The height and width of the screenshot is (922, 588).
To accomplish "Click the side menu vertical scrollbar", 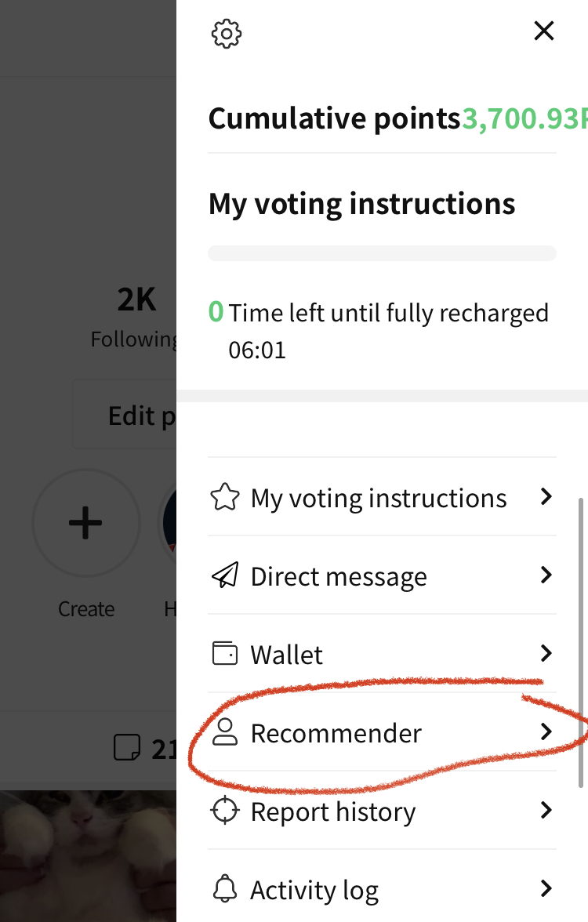I will 580,641.
